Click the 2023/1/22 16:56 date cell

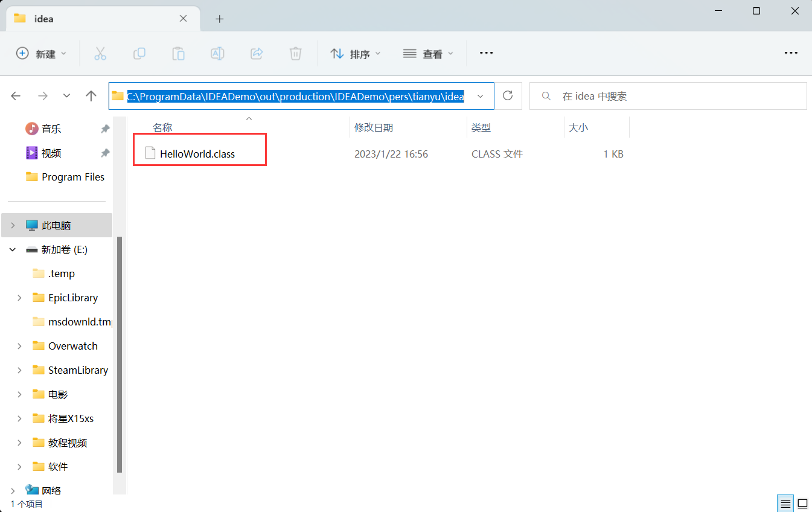click(391, 154)
